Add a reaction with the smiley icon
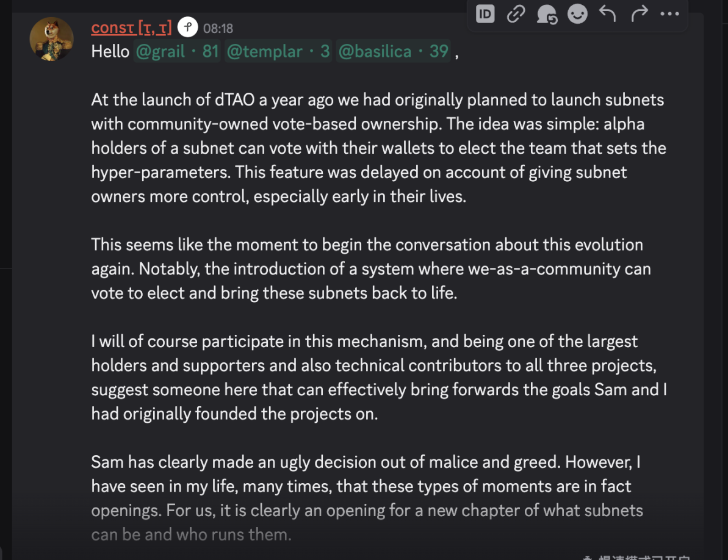 tap(577, 14)
